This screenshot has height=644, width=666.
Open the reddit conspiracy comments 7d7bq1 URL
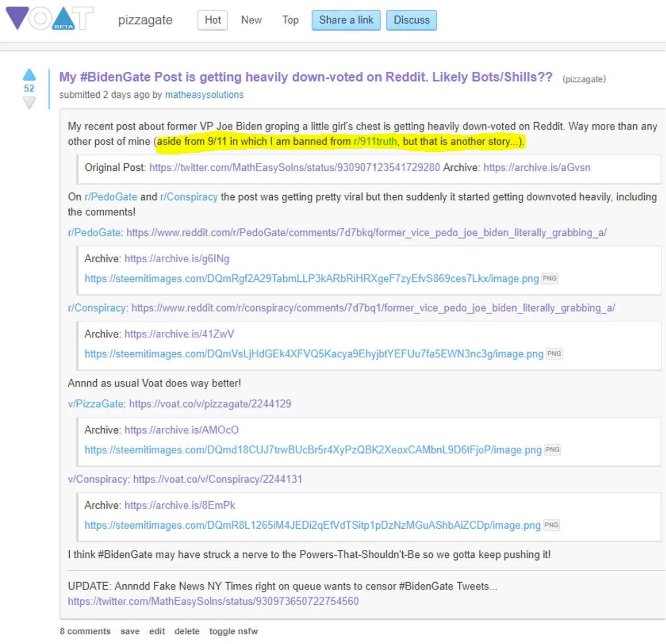[373, 308]
